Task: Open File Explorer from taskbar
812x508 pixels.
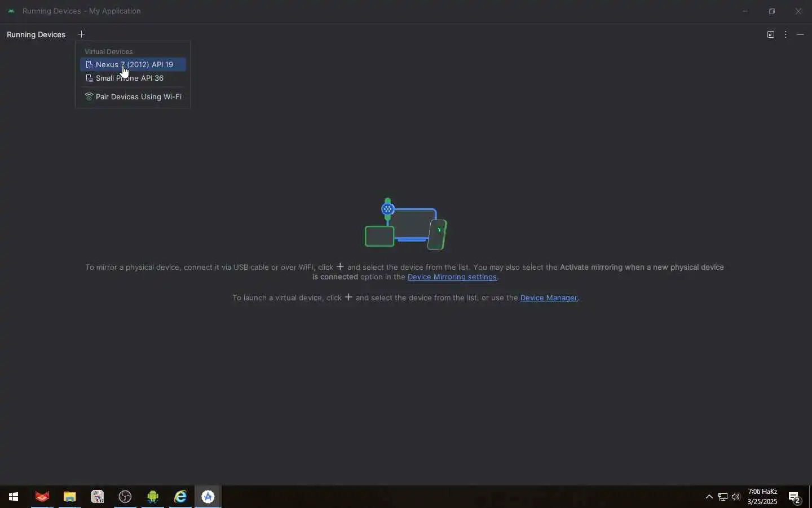Action: pyautogui.click(x=70, y=497)
